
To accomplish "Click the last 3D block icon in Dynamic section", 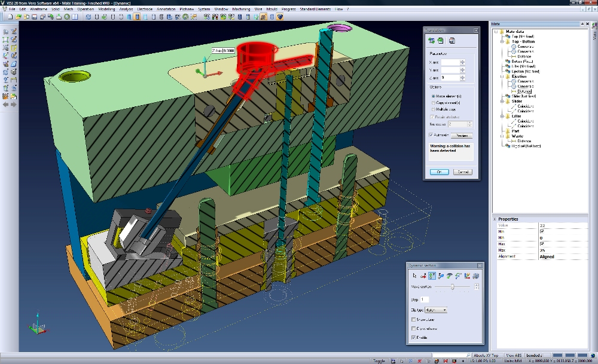I will (x=476, y=276).
